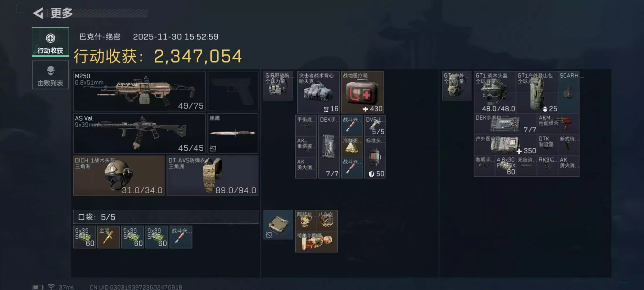Click the 黑鹰 knife item

tap(233, 133)
